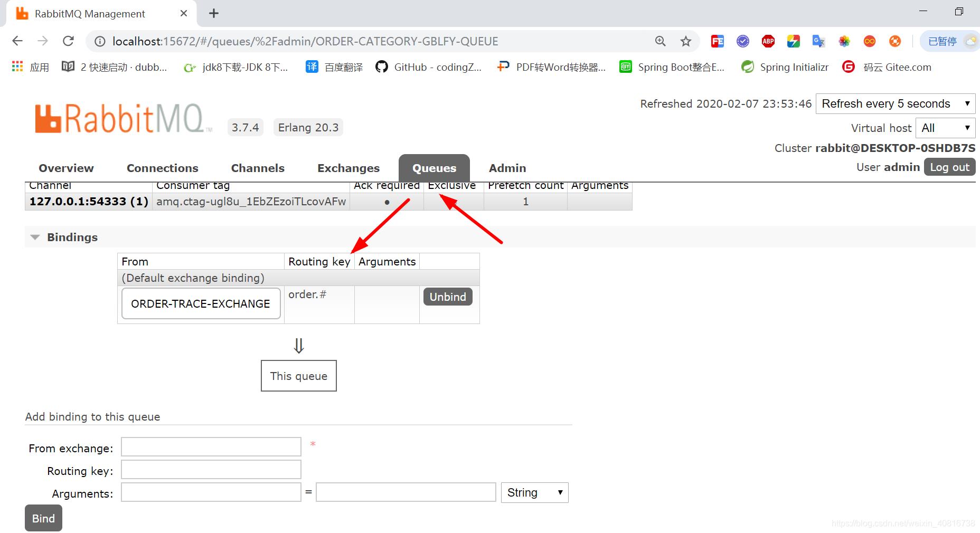This screenshot has width=980, height=533.
Task: Open the refresh interval dropdown
Action: 896,103
